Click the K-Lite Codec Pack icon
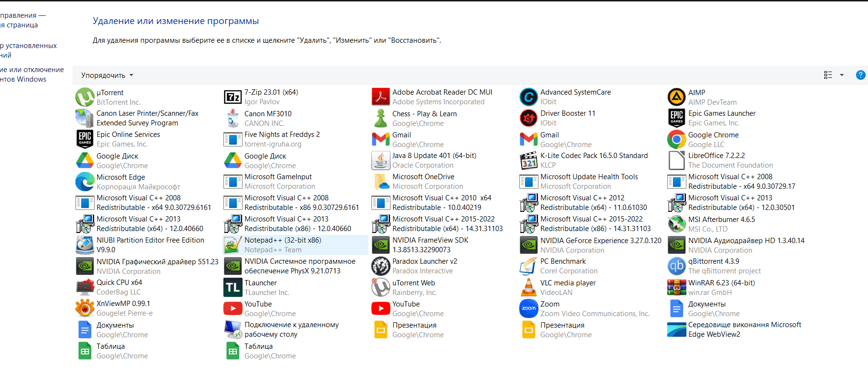The image size is (868, 380). pyautogui.click(x=529, y=160)
